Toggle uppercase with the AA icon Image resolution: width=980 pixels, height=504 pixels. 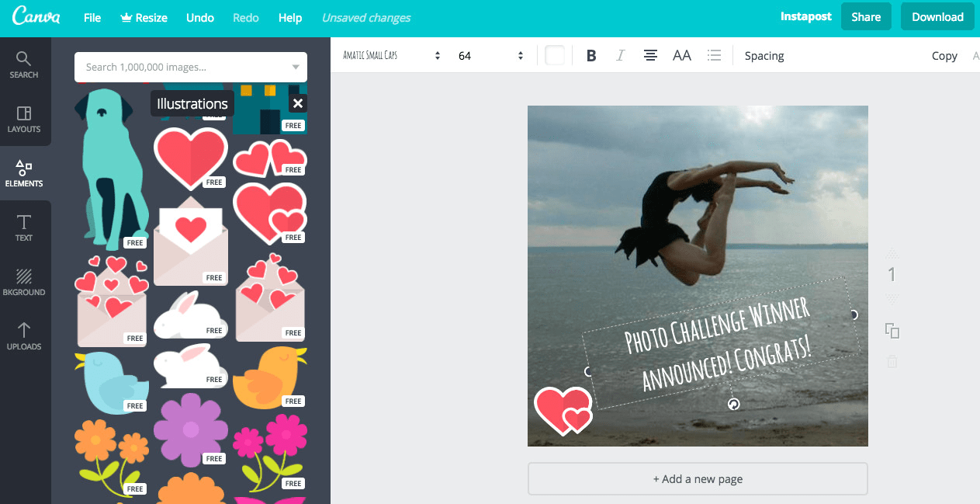click(682, 55)
